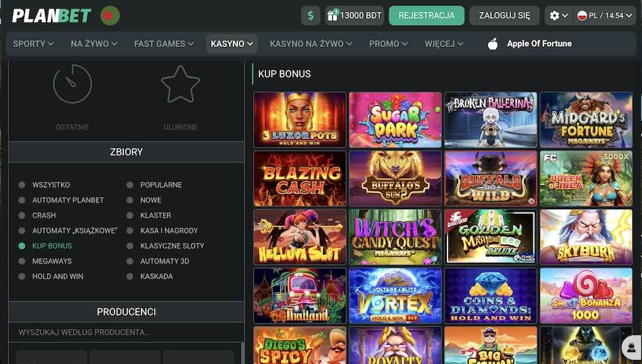Open Ulubione favorites star icon

click(181, 84)
